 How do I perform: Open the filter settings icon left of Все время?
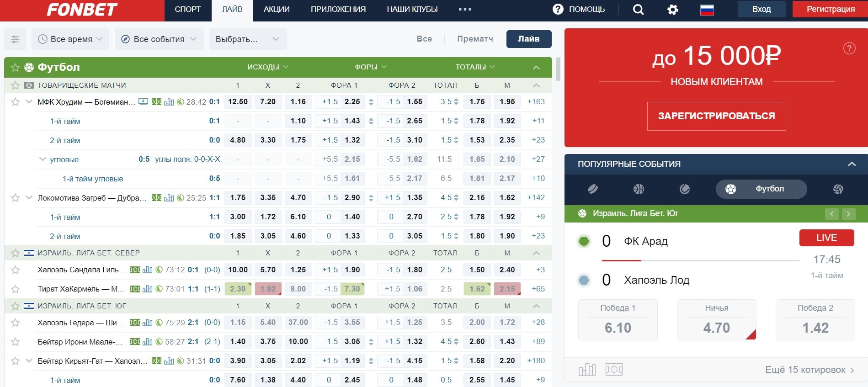point(15,39)
